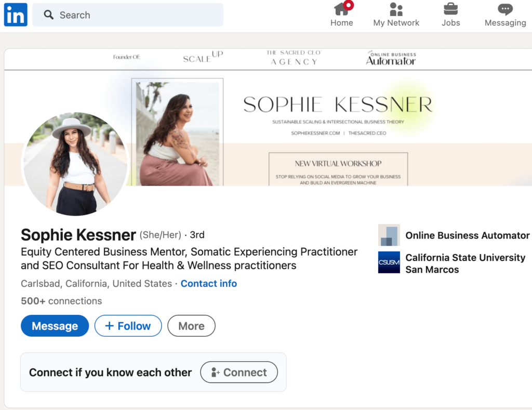Click the LinkedIn logo icon
This screenshot has height=410, width=532.
pos(16,15)
